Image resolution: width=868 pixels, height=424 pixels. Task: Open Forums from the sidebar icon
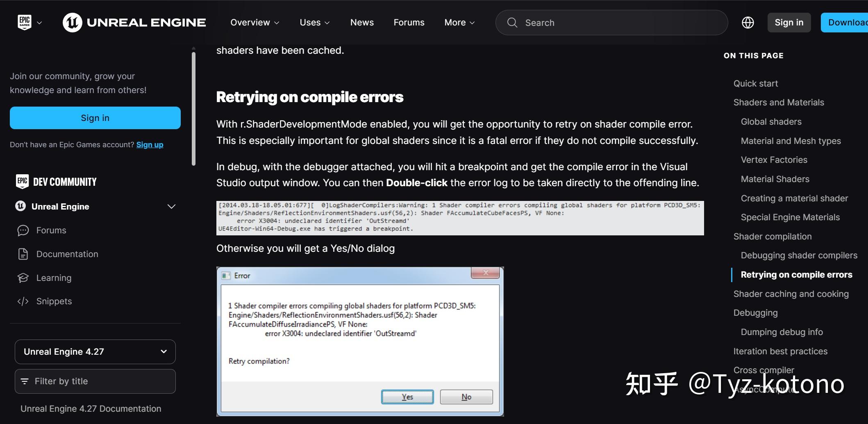point(23,230)
